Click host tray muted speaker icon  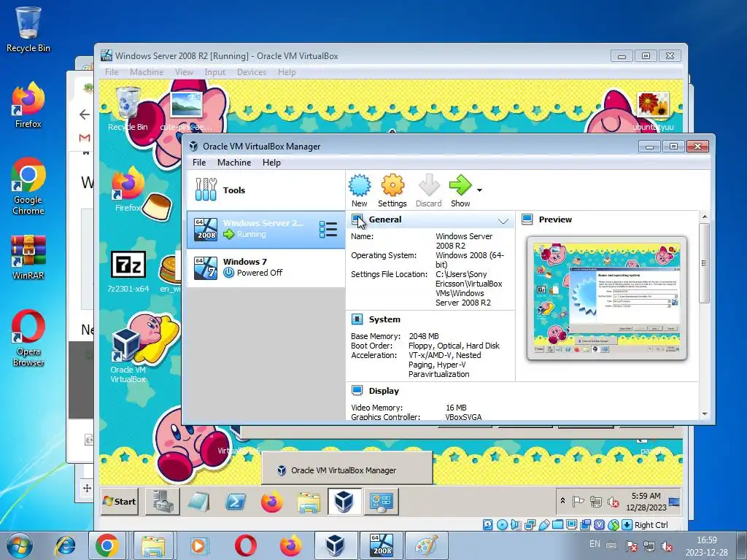click(667, 546)
